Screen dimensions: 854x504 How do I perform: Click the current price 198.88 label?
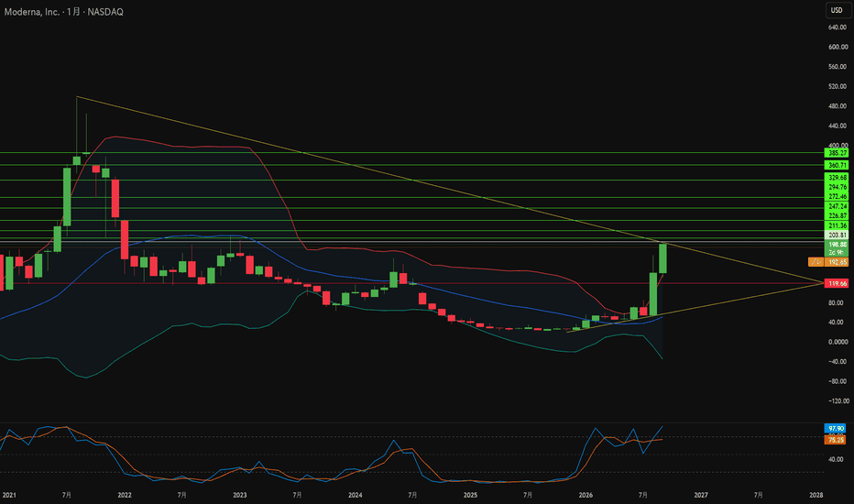pyautogui.click(x=837, y=244)
